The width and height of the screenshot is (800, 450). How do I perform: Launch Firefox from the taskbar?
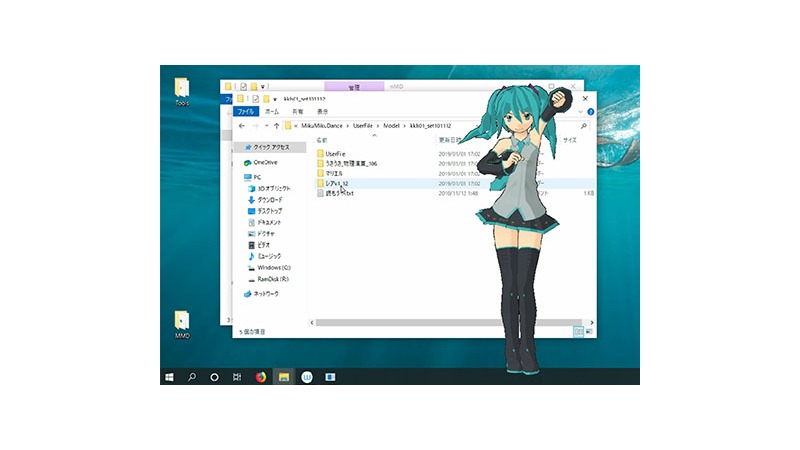(x=261, y=377)
